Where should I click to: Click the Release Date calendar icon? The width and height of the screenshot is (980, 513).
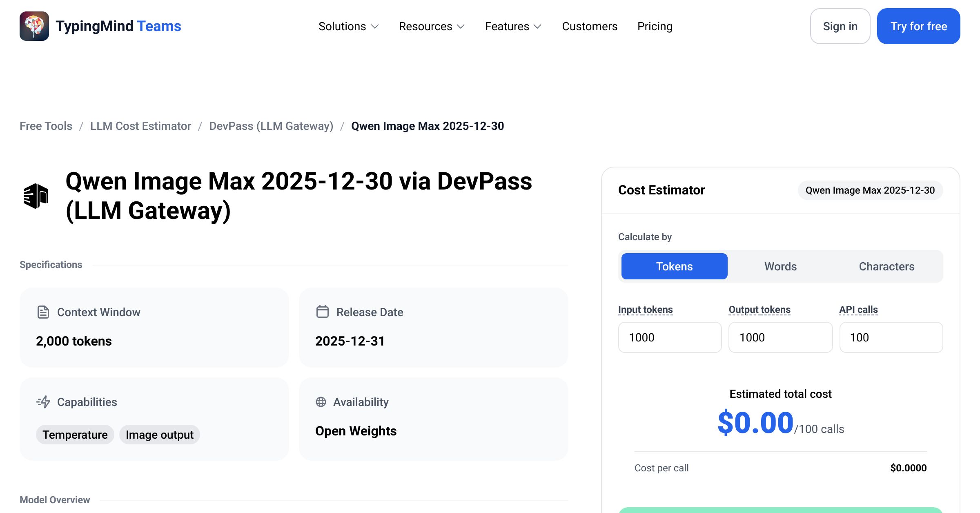click(x=323, y=312)
